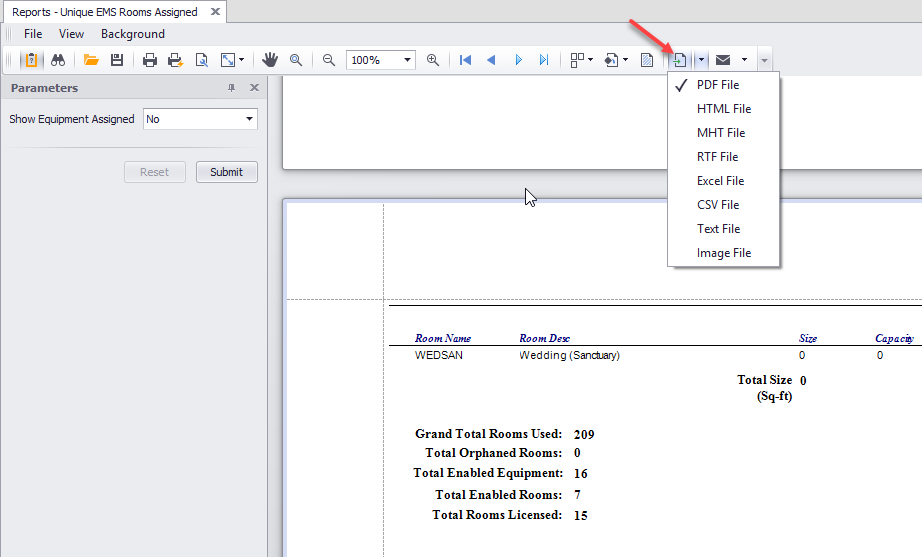Open Show Equipment Assigned combo box
The height and width of the screenshot is (557, 922).
coord(201,119)
